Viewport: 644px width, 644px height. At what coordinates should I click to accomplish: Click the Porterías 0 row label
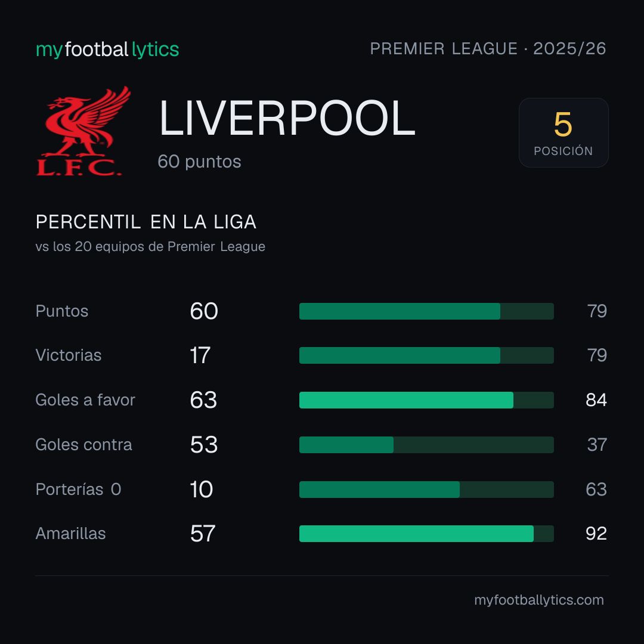[x=78, y=489]
